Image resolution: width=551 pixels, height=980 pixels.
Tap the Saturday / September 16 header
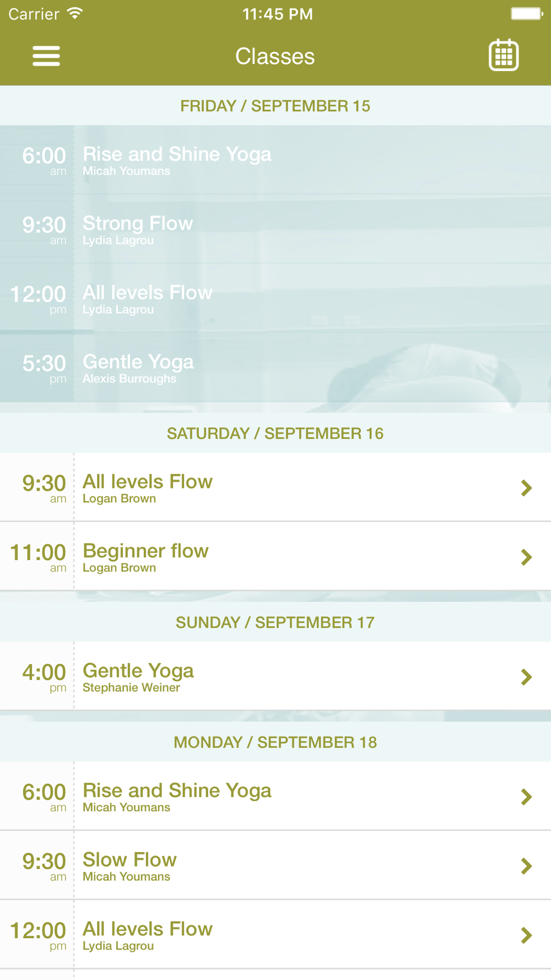275,433
